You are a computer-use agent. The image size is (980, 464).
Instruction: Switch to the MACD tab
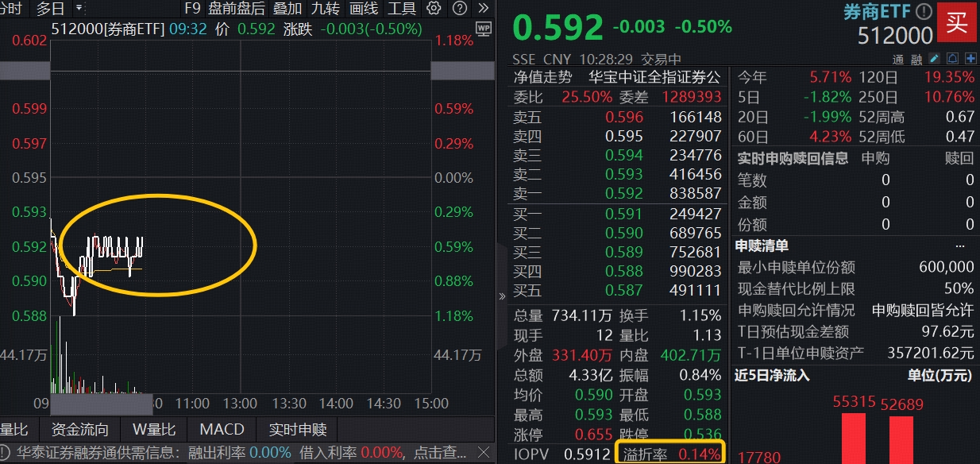coord(222,430)
